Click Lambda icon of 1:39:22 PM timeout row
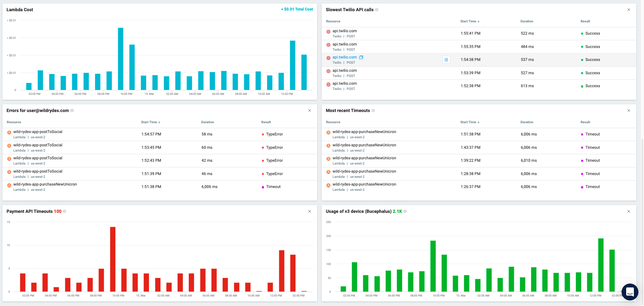Viewport: 644px width, 306px height. point(328,159)
